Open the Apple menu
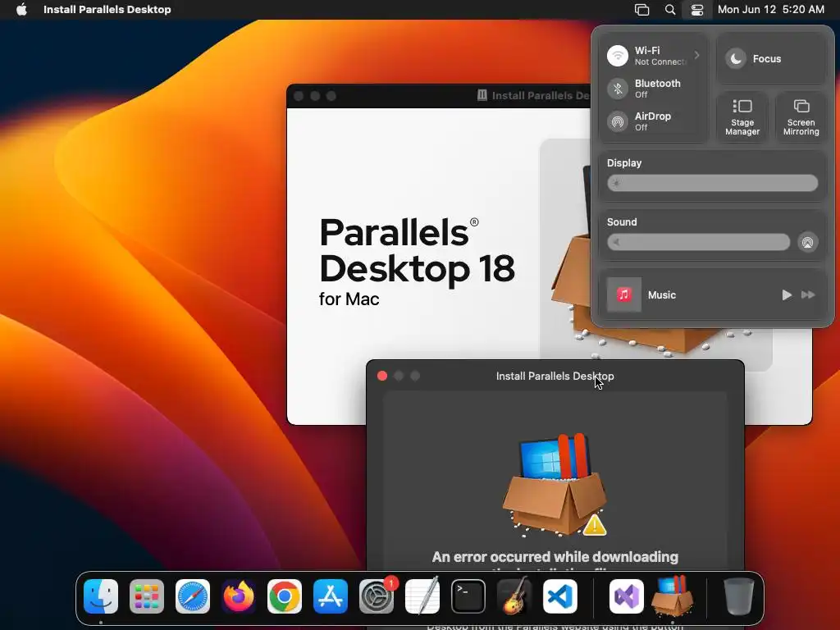This screenshot has height=630, width=840. pos(21,10)
